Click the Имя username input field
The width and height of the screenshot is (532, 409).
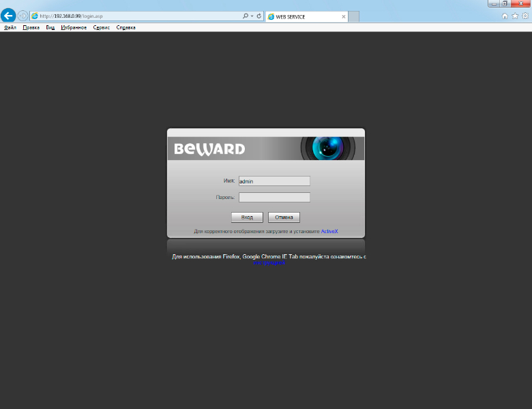pyautogui.click(x=274, y=181)
